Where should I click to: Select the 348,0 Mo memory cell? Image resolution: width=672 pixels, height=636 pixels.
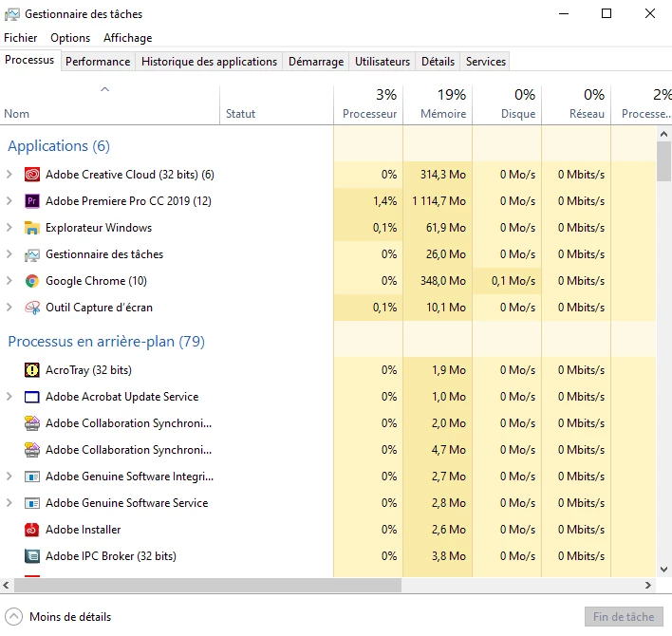pos(438,281)
